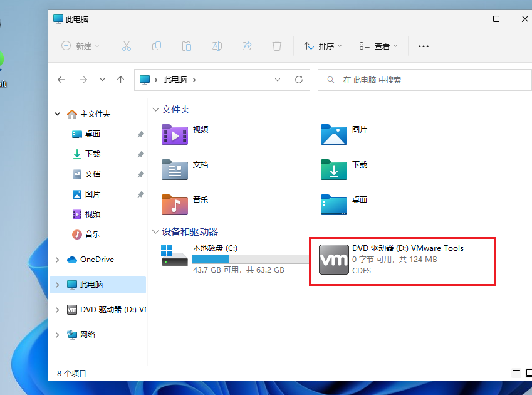Select 本地磁盘 (C:) drive
Screen dimensions: 532x395
(x=235, y=259)
